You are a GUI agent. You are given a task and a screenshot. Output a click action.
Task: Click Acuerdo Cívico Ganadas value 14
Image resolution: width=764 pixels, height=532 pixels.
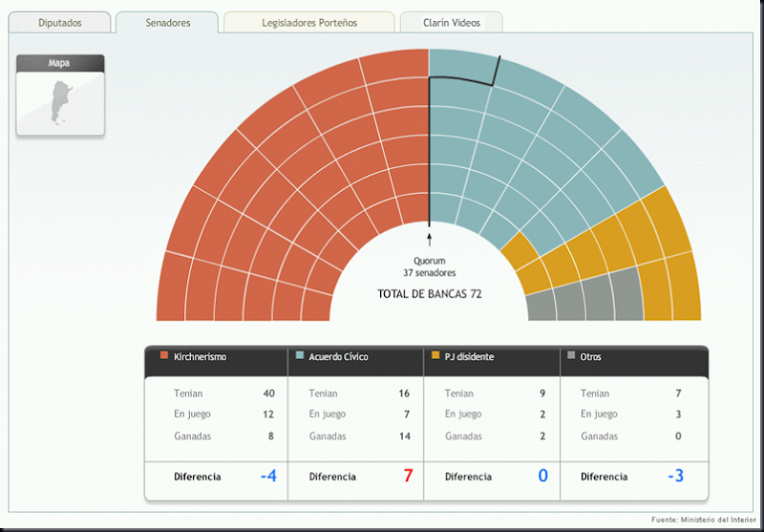(x=405, y=436)
